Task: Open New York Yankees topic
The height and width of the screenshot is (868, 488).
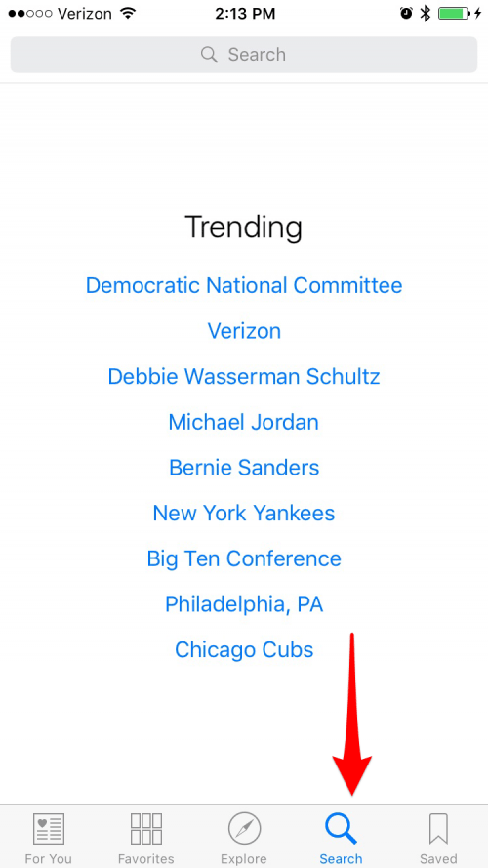Action: [x=244, y=513]
